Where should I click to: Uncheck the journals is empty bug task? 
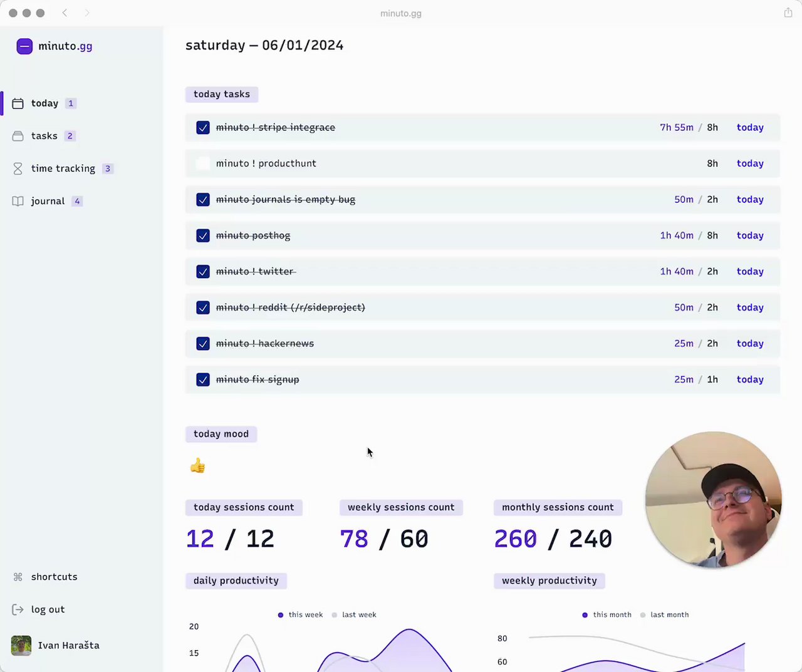203,200
